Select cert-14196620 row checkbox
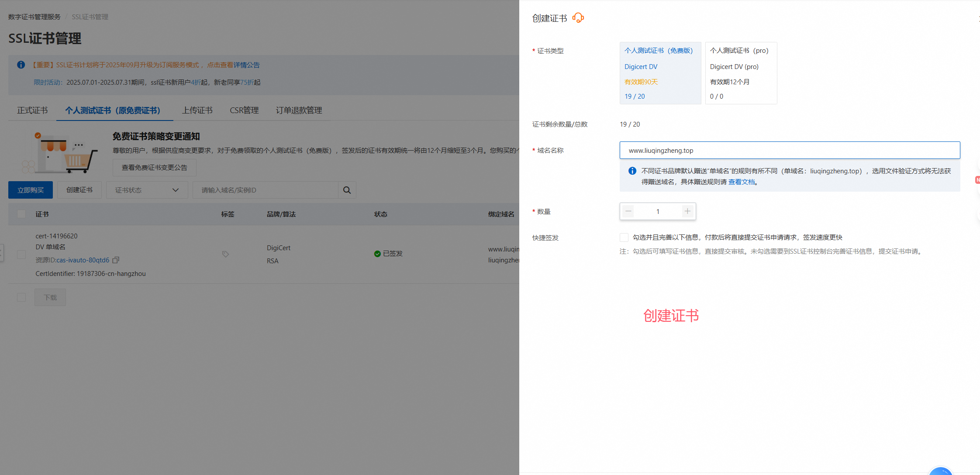 [x=21, y=255]
